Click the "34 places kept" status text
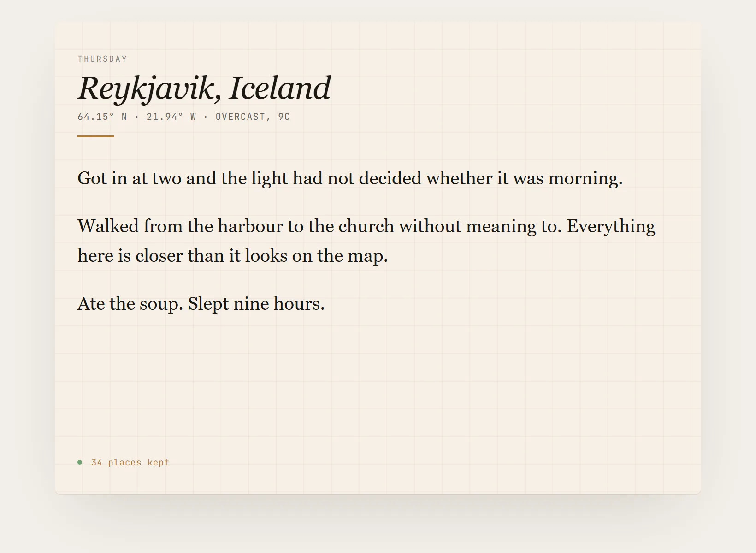This screenshot has width=756, height=553. tap(130, 462)
